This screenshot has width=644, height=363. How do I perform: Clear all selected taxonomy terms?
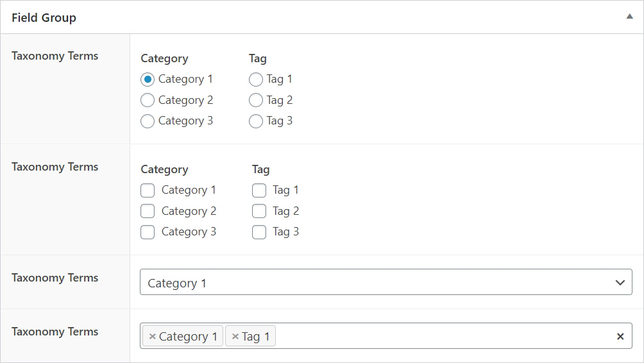(x=620, y=337)
